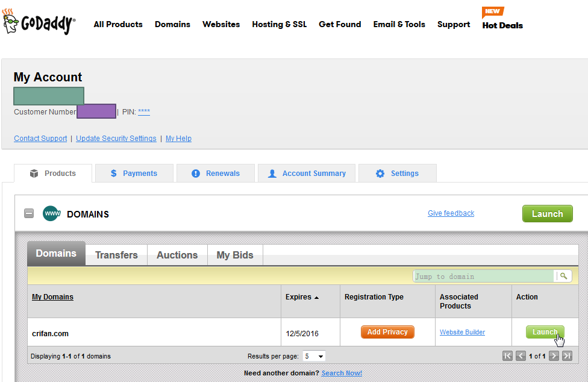Open the Email & Tools menu
Viewport: 588px width, 382px height.
coord(399,24)
